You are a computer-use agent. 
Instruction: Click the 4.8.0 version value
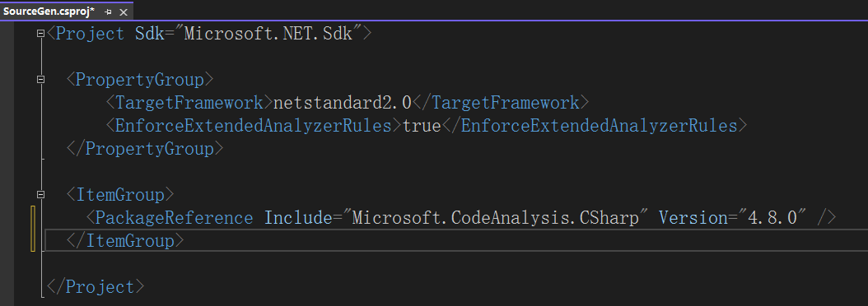point(772,217)
